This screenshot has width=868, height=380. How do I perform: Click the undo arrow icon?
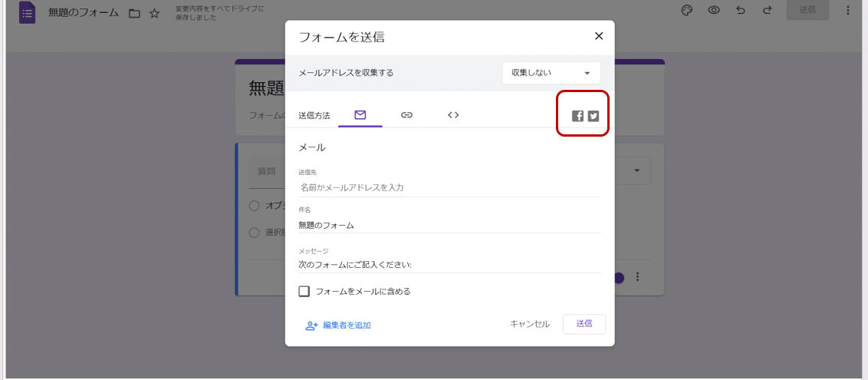[x=740, y=11]
